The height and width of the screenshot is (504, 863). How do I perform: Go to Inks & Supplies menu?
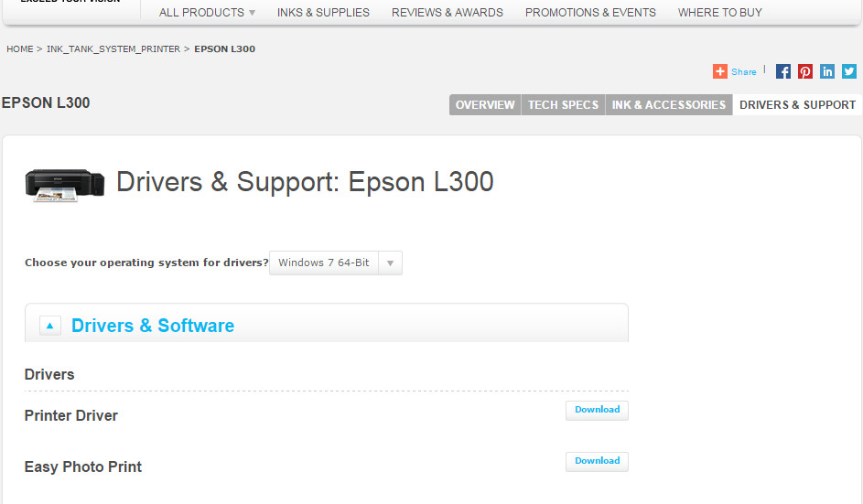pyautogui.click(x=323, y=12)
